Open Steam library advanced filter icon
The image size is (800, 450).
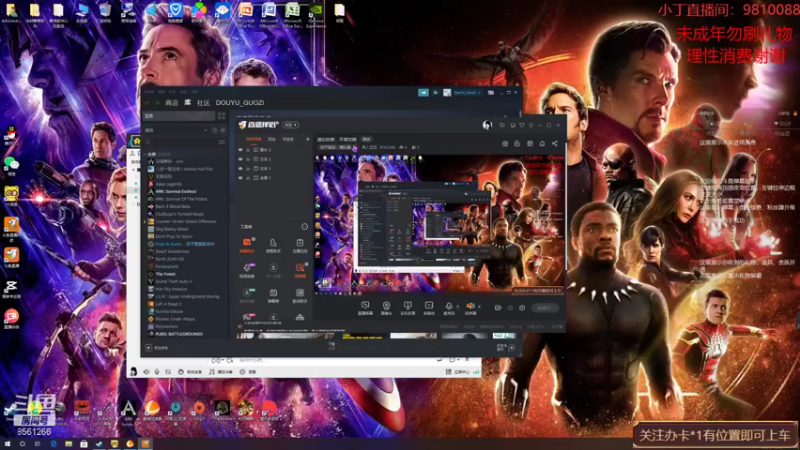222,142
